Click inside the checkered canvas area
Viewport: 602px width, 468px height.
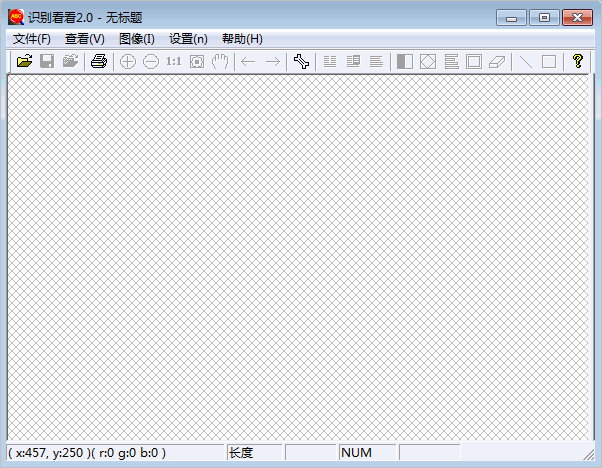(x=298, y=257)
